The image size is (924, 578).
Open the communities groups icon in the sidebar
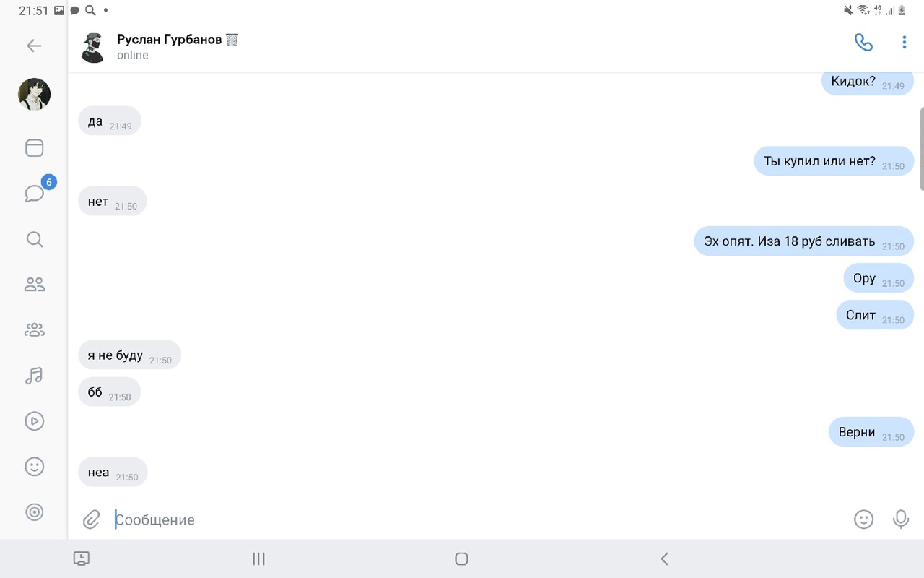(x=34, y=330)
